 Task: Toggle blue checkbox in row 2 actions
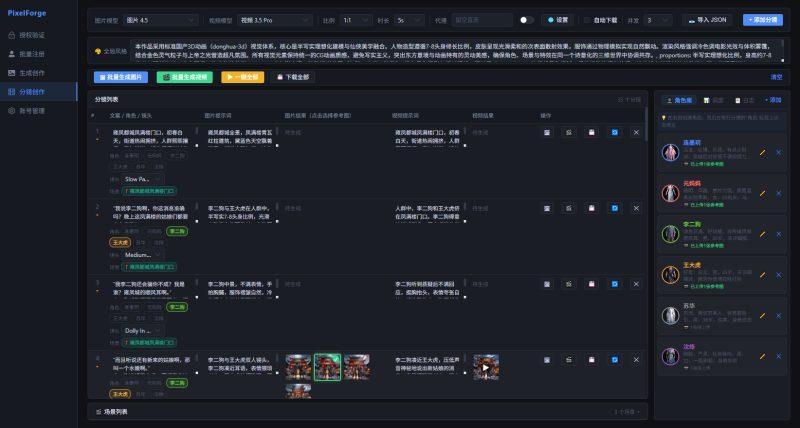point(613,208)
